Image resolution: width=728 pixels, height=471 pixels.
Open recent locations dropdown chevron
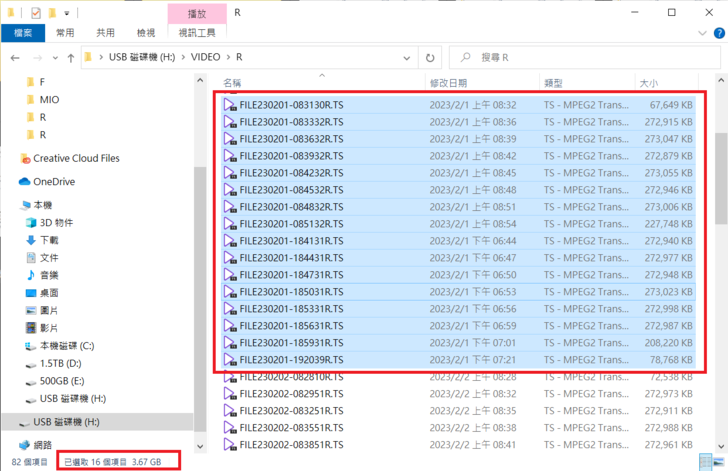pyautogui.click(x=55, y=58)
